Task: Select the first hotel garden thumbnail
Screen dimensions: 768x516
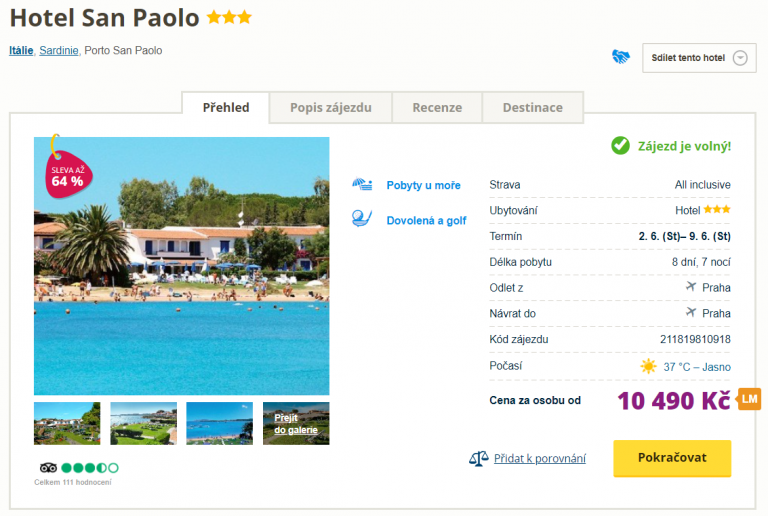Action: pos(67,424)
